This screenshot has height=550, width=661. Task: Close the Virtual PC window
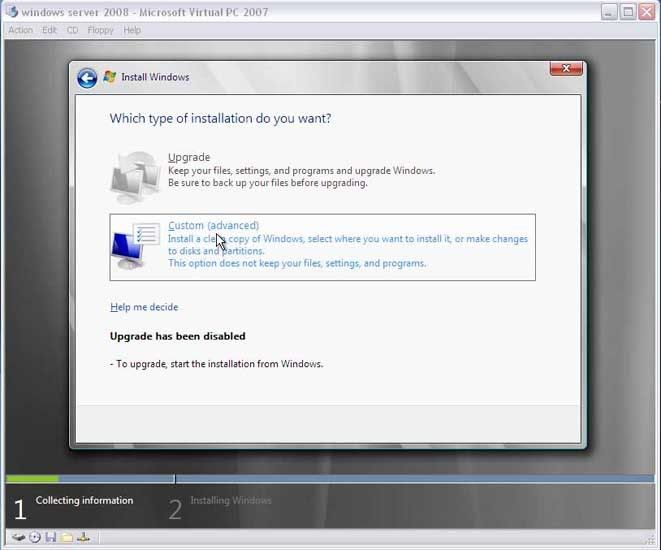(647, 12)
